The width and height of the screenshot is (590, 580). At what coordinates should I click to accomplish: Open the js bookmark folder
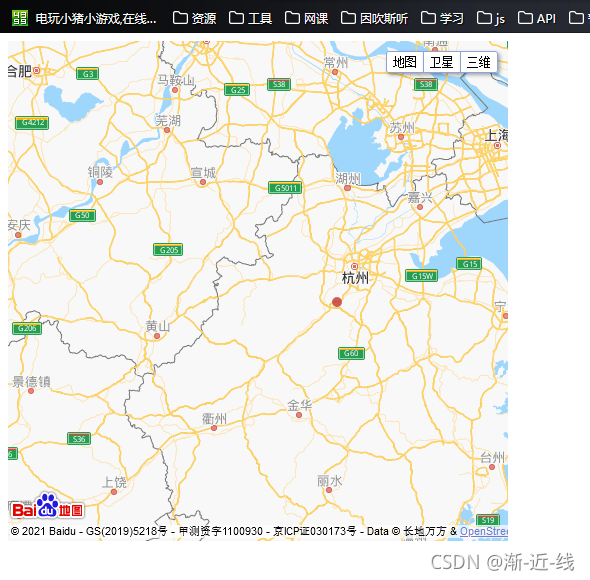491,18
